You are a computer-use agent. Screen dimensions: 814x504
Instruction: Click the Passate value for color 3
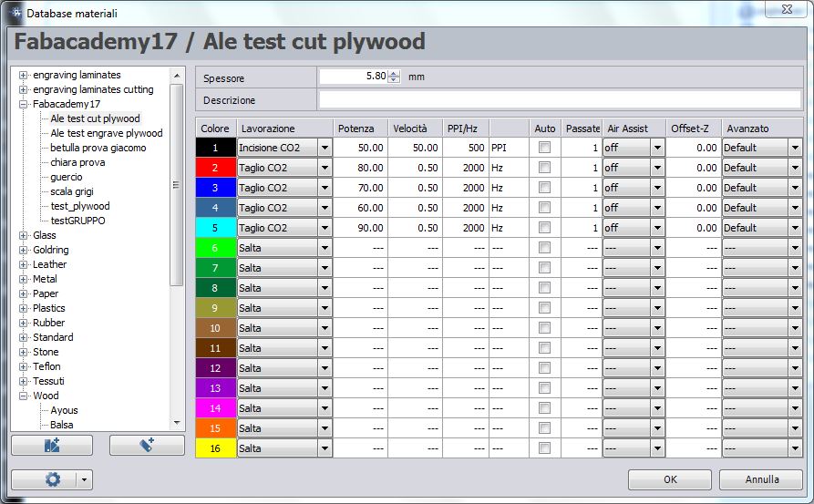tap(582, 188)
